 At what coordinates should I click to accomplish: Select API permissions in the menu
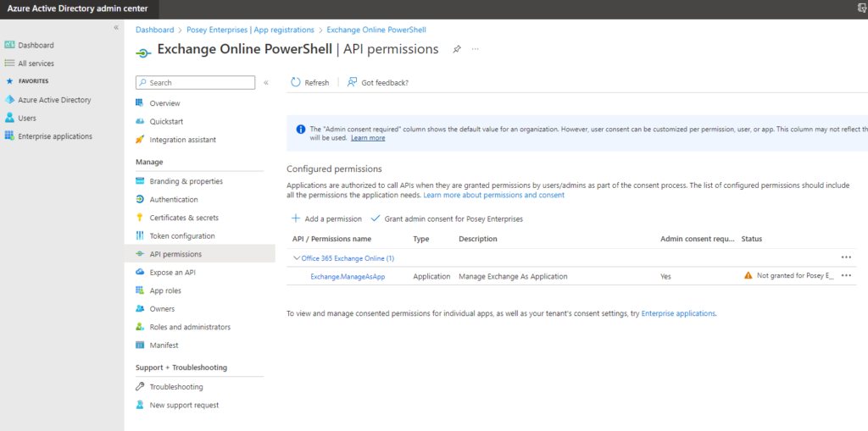tap(199, 254)
